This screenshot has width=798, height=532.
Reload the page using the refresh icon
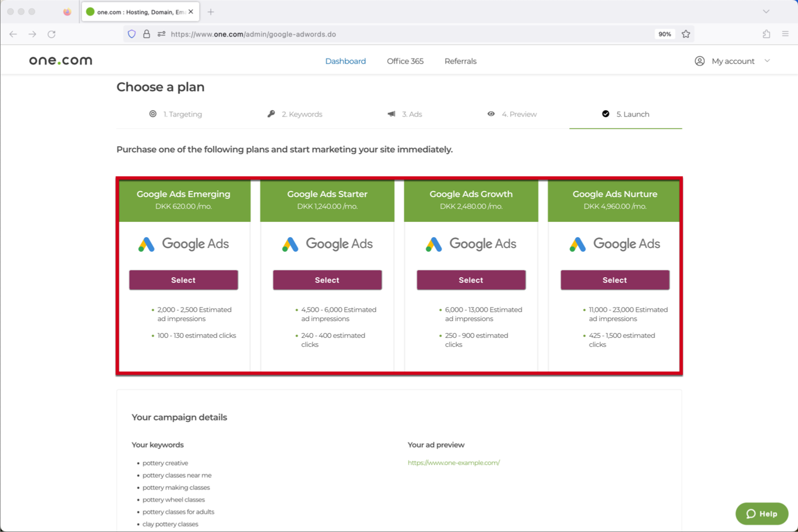[x=52, y=34]
